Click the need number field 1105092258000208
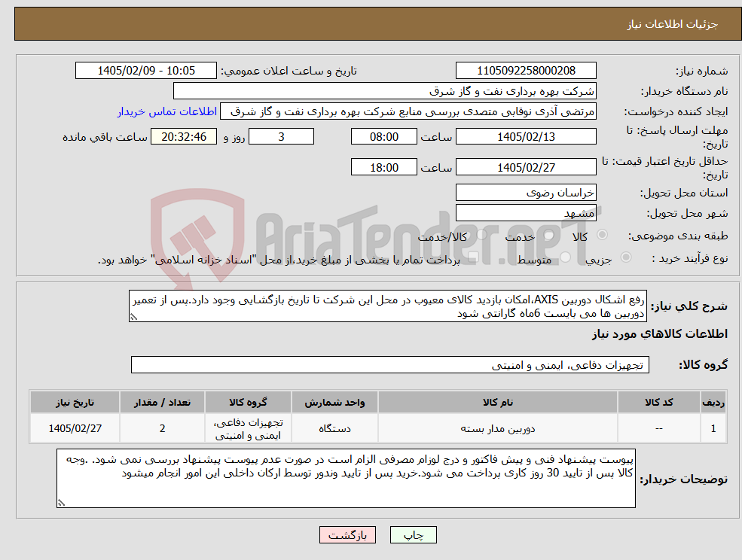742x560 pixels. click(526, 71)
